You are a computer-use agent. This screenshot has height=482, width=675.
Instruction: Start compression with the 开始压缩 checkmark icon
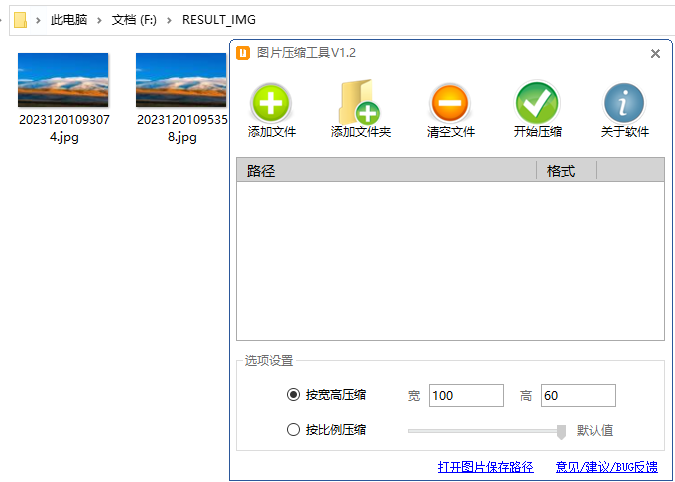pyautogui.click(x=537, y=103)
